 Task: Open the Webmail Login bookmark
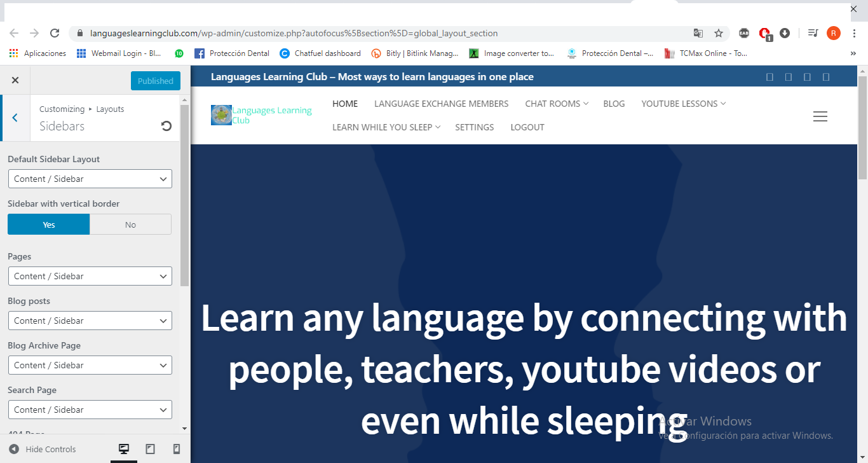tap(119, 53)
